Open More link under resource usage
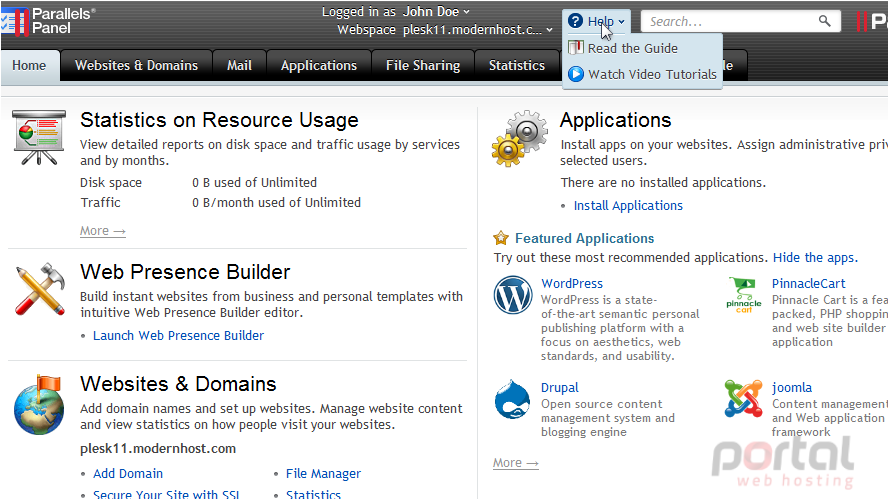The image size is (889, 500). click(103, 231)
